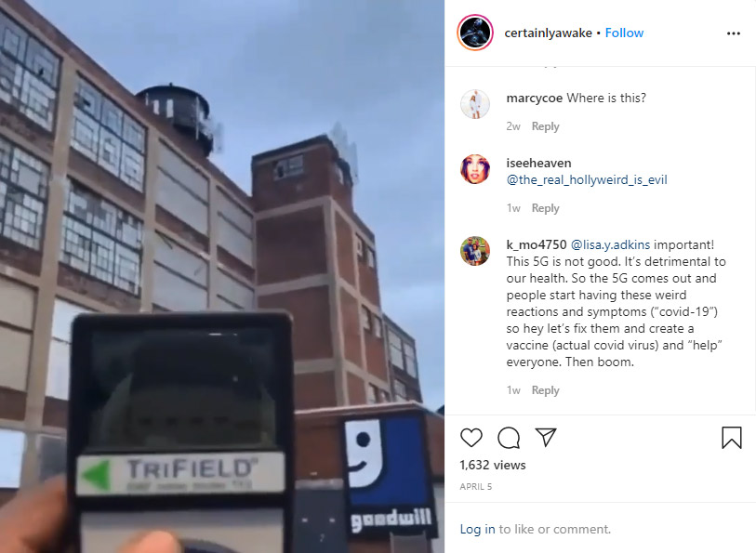Open @lisa.y.adkins mention link
Image resolution: width=756 pixels, height=553 pixels.
coord(610,244)
